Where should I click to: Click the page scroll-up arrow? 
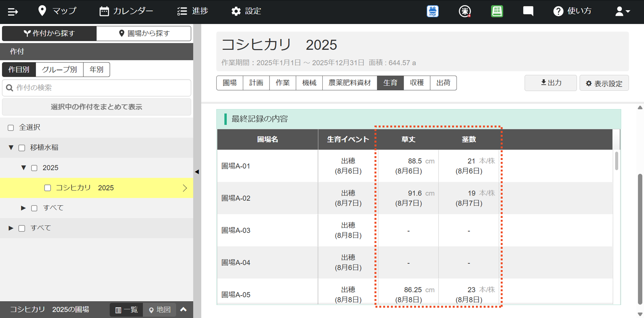640,108
